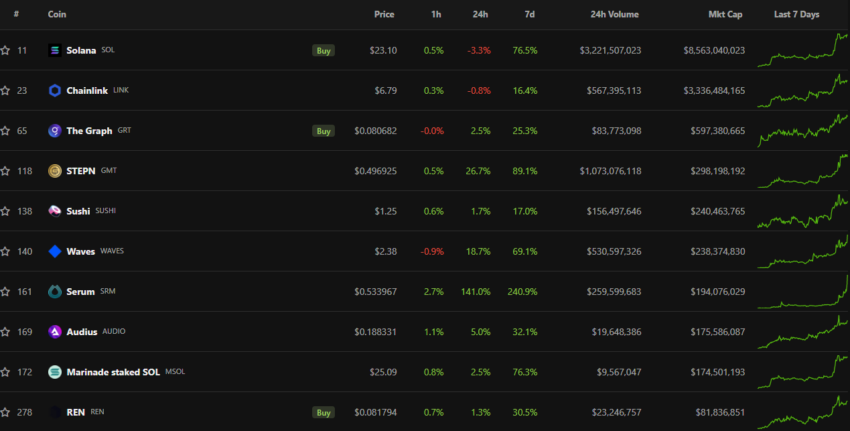Open the Chainlink coin page link
This screenshot has width=850, height=431.
[87, 91]
